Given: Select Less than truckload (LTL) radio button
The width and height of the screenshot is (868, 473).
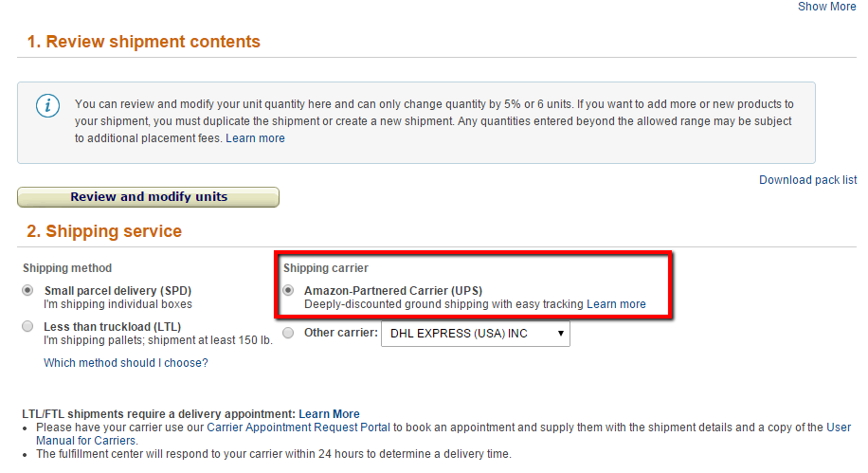Looking at the screenshot, I should click(27, 326).
